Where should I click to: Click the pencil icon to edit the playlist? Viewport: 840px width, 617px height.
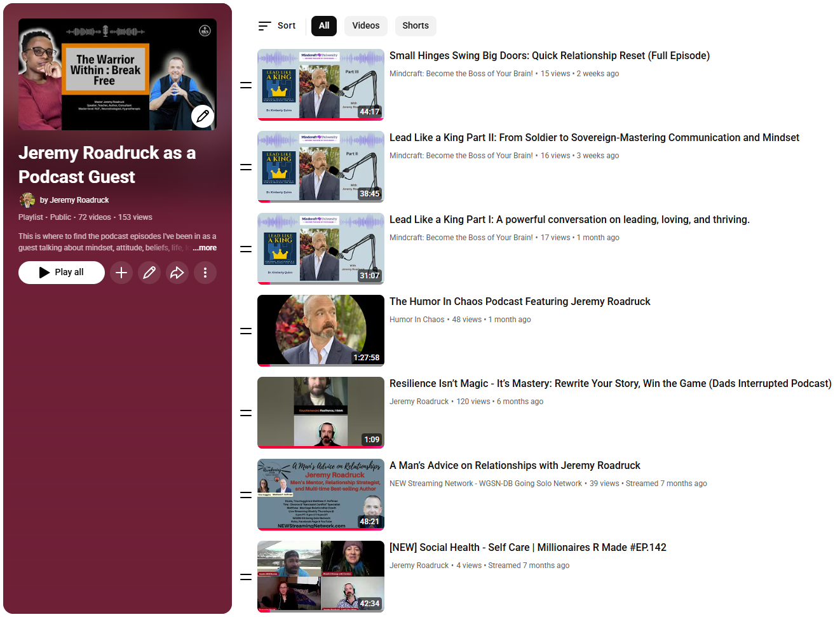click(149, 273)
